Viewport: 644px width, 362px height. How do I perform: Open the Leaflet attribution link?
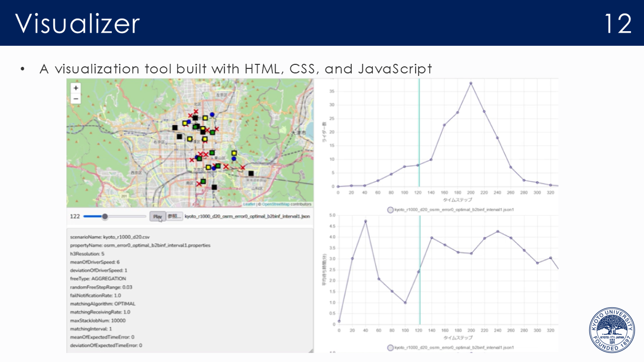(249, 205)
